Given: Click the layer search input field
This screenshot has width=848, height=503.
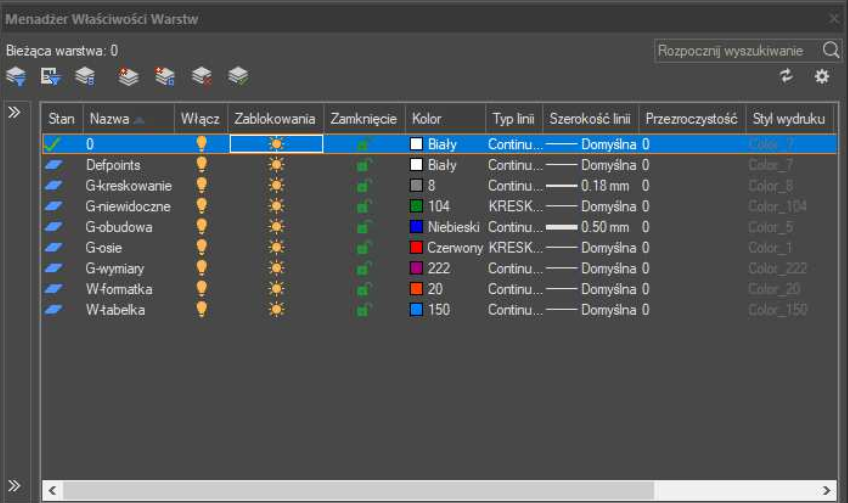Looking at the screenshot, I should 738,50.
